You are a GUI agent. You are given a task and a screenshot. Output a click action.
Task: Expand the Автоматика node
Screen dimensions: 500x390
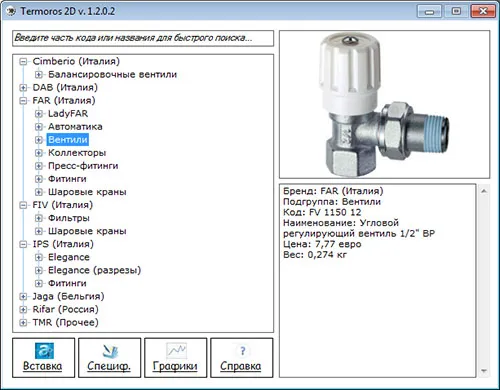(39, 127)
